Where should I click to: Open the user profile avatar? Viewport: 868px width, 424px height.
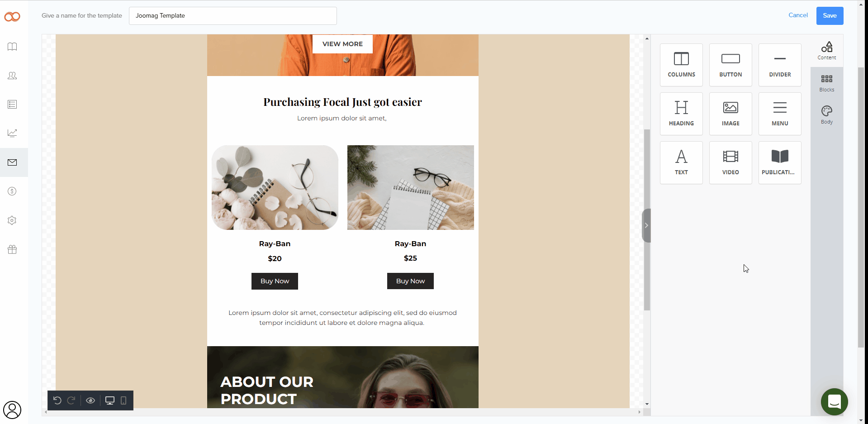[x=12, y=410]
